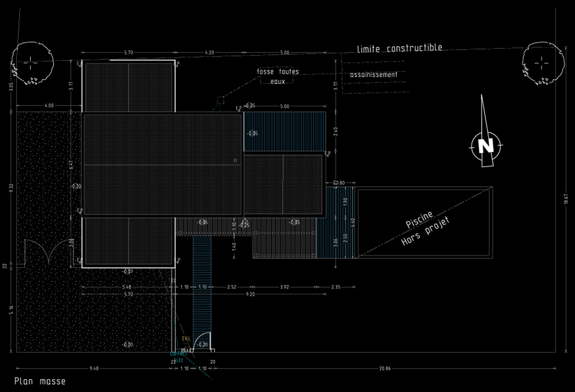Click the 20.86 bottom dimension

pyautogui.click(x=385, y=368)
